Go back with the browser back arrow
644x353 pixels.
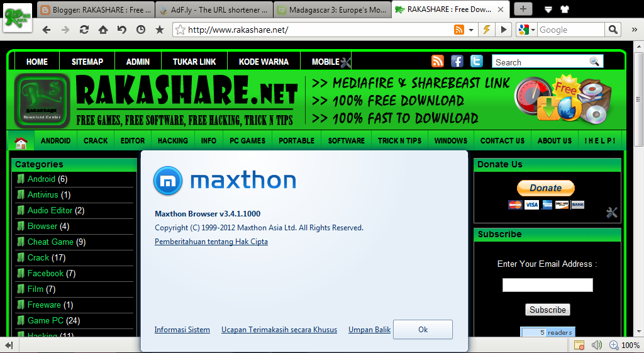click(47, 30)
